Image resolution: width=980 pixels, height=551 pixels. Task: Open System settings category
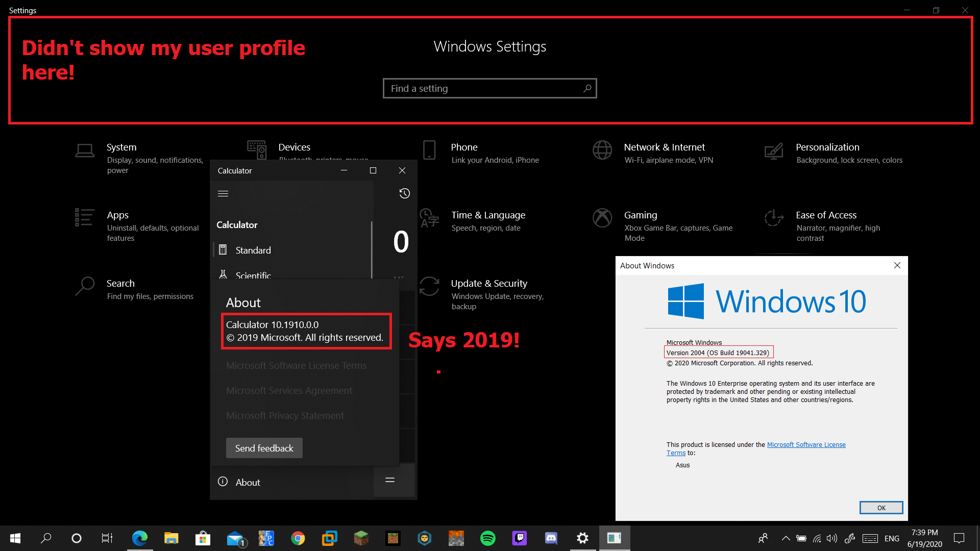139,158
